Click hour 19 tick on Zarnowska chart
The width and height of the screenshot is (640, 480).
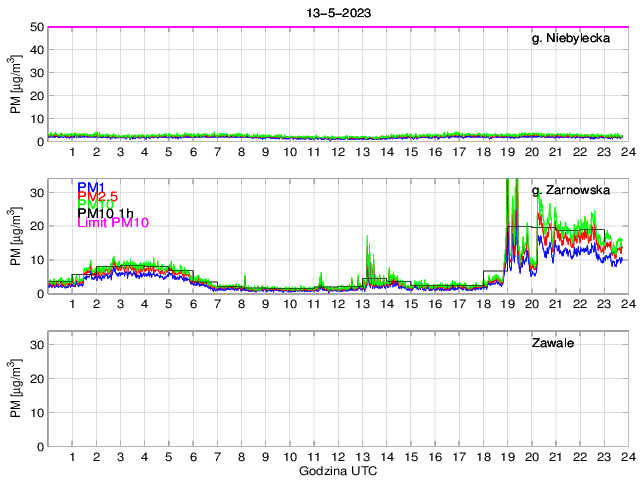(506, 304)
